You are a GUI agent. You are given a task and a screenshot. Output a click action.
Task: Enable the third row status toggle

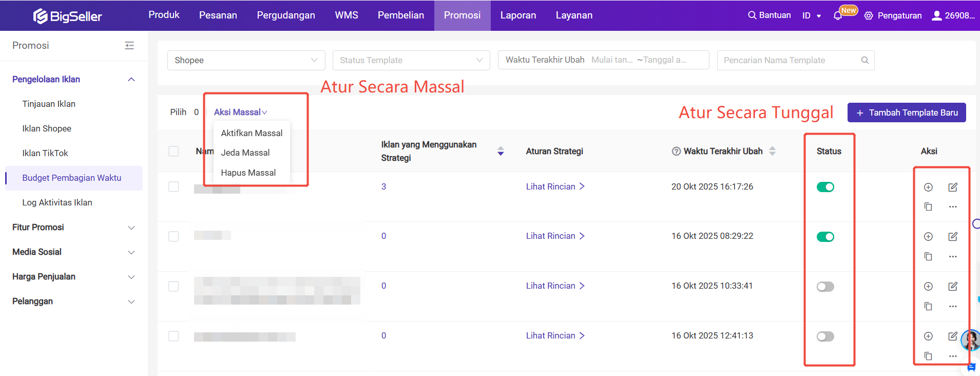825,287
